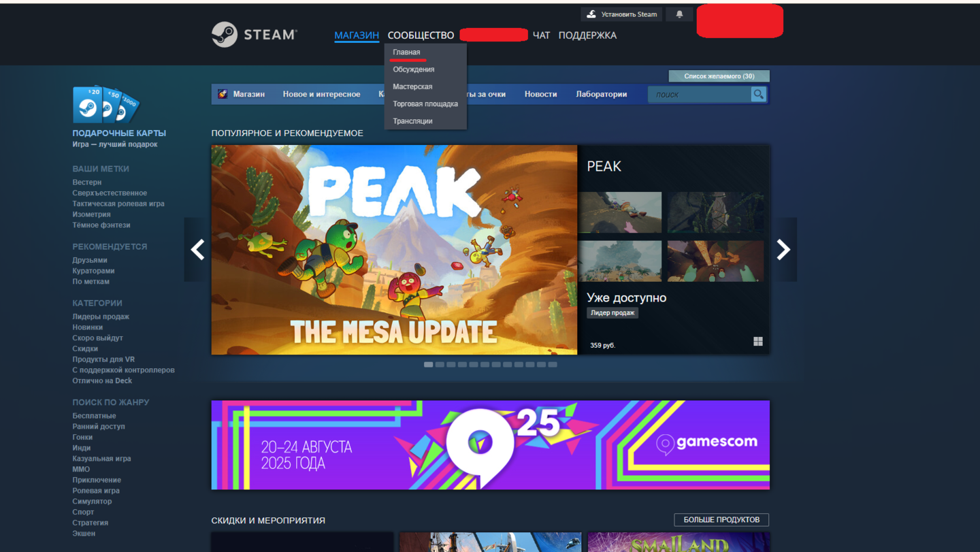Click the search magnifier icon

758,95
